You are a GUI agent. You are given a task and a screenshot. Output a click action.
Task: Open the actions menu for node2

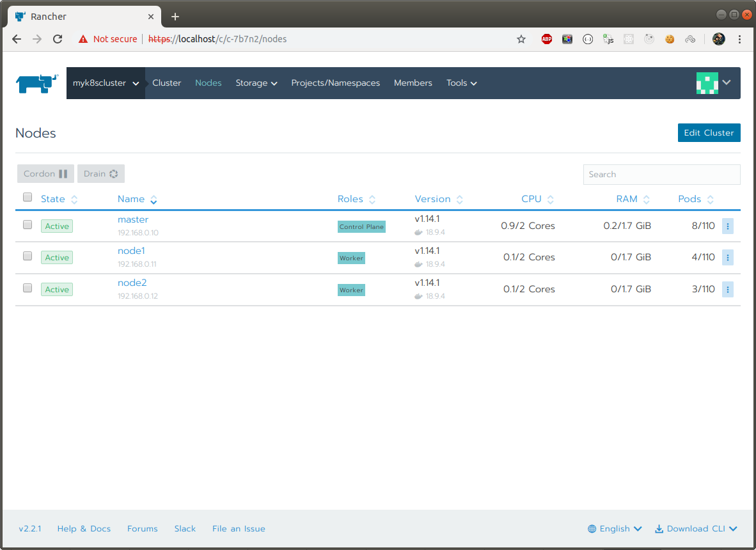click(x=728, y=289)
